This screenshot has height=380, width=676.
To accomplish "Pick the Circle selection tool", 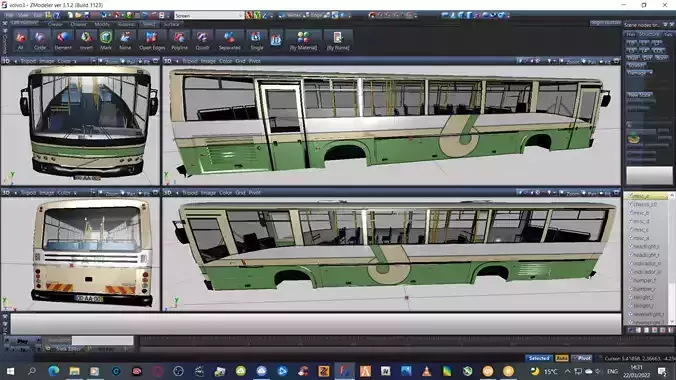I will 40,41.
